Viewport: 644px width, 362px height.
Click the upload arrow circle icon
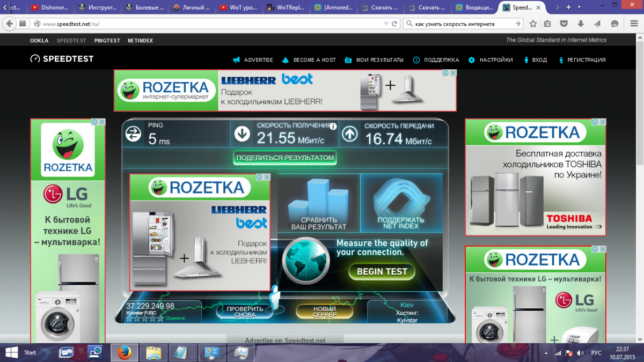pyautogui.click(x=350, y=134)
